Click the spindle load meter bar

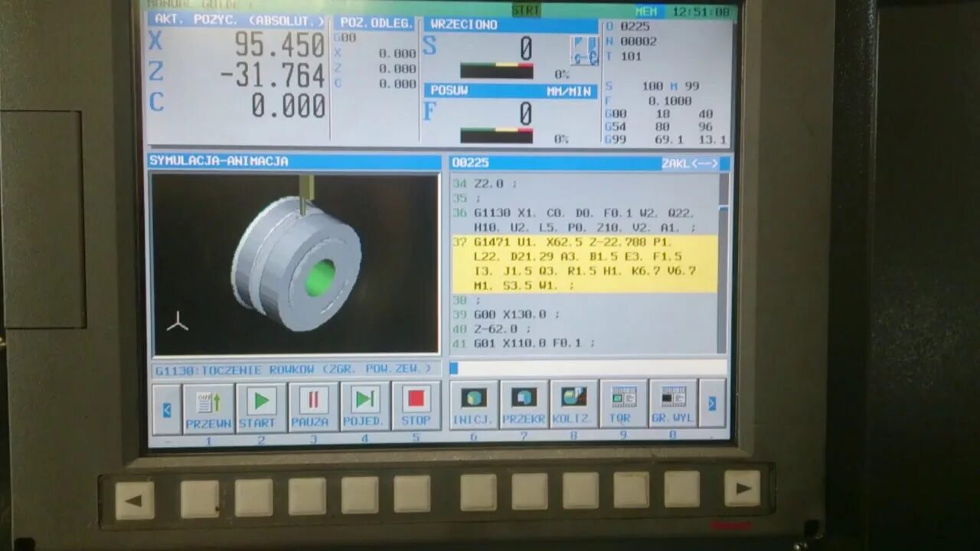coord(496,71)
